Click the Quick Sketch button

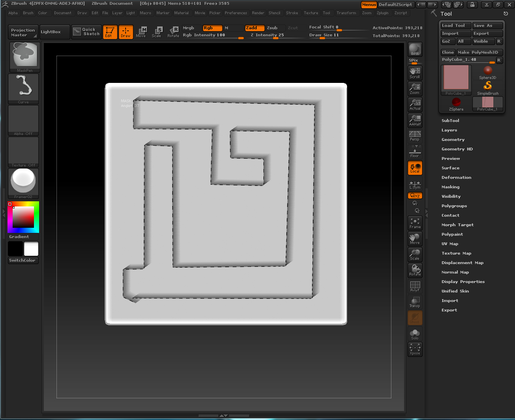(x=86, y=32)
